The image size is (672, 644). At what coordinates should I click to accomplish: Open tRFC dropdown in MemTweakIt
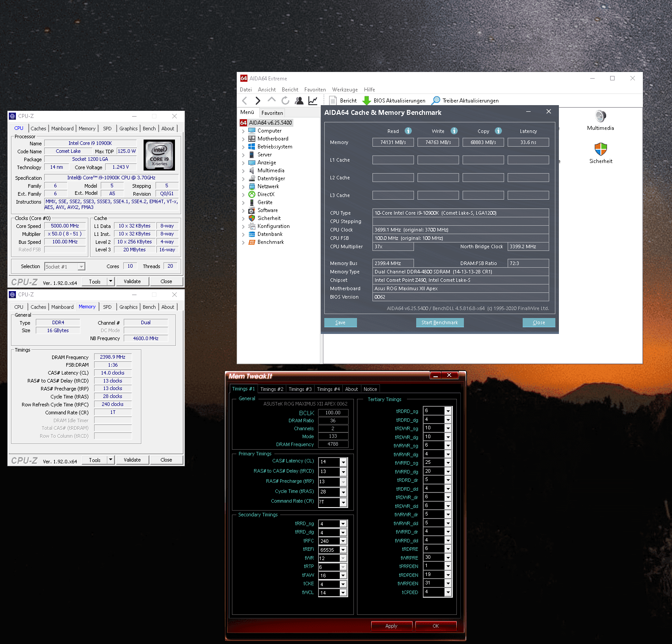(x=343, y=541)
